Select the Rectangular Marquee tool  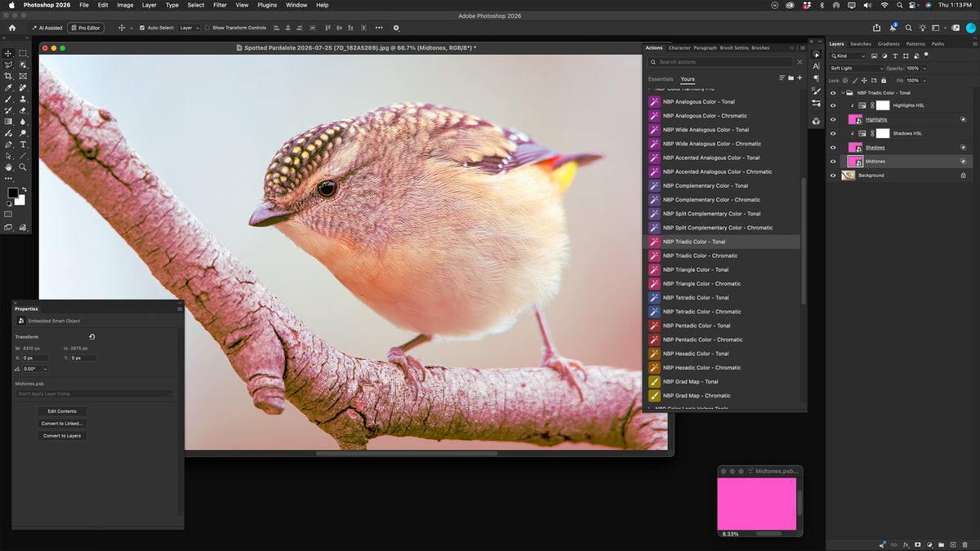23,53
